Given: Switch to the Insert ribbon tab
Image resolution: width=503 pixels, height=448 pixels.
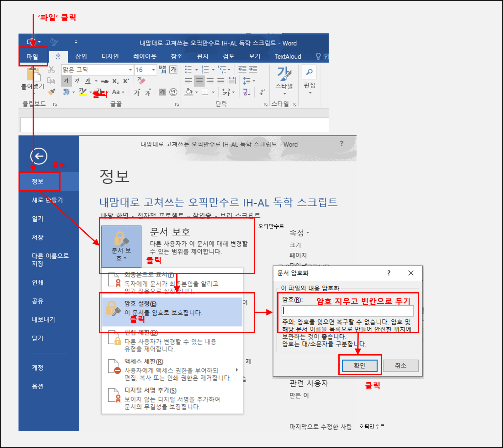Looking at the screenshot, I should pos(81,56).
